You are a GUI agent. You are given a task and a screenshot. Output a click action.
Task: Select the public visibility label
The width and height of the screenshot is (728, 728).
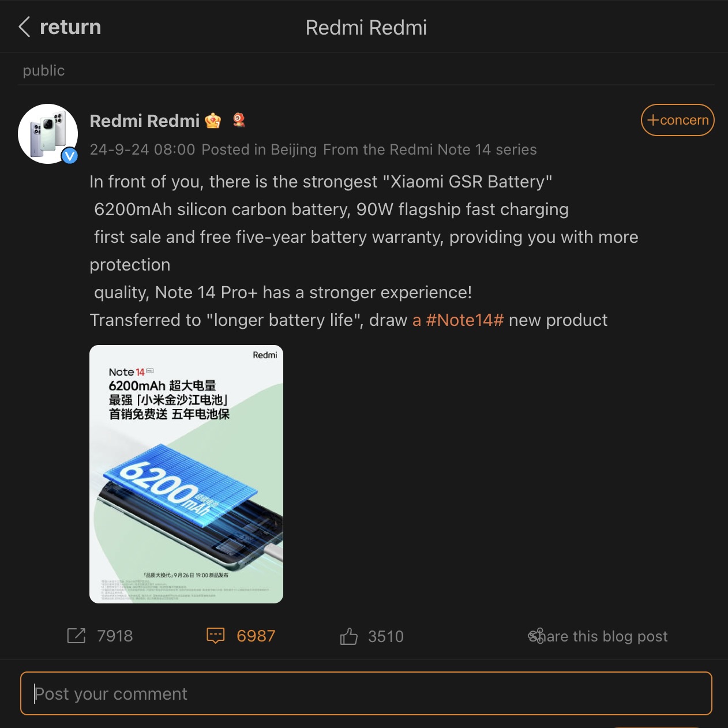pyautogui.click(x=44, y=70)
